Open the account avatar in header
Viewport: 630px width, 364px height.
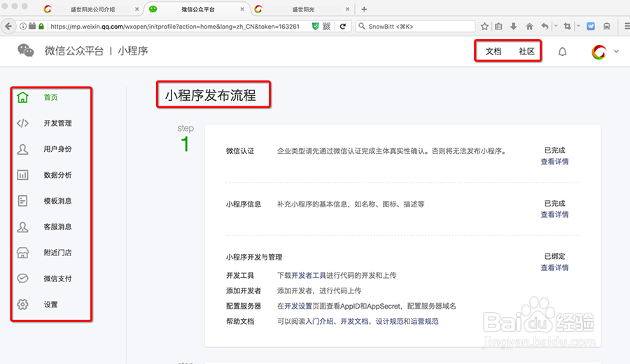tap(598, 52)
